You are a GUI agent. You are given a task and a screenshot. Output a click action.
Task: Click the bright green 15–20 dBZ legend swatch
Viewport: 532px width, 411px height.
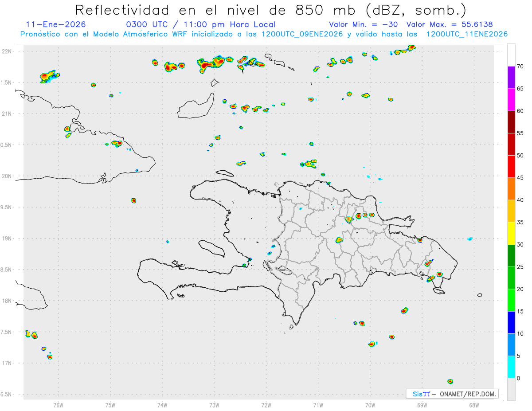[511, 300]
